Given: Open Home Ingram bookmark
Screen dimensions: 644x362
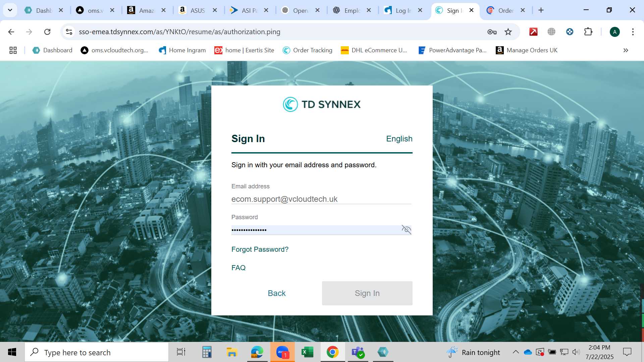Looking at the screenshot, I should (182, 50).
